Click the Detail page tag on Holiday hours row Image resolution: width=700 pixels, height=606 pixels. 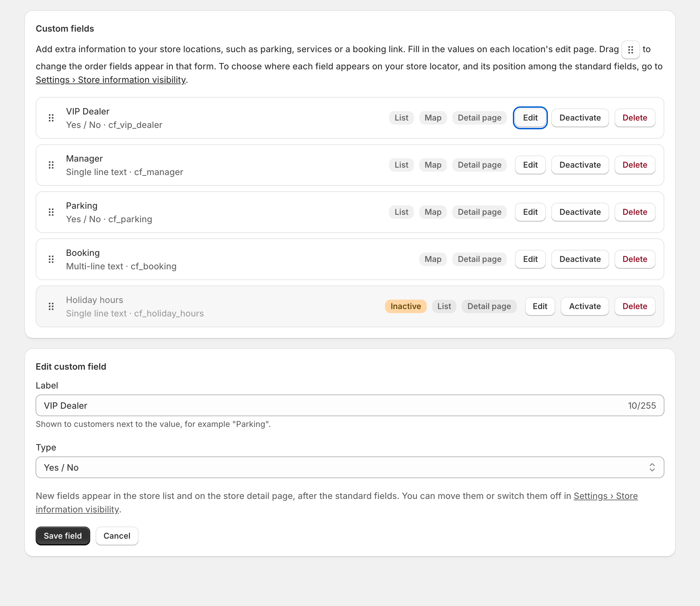pos(489,306)
